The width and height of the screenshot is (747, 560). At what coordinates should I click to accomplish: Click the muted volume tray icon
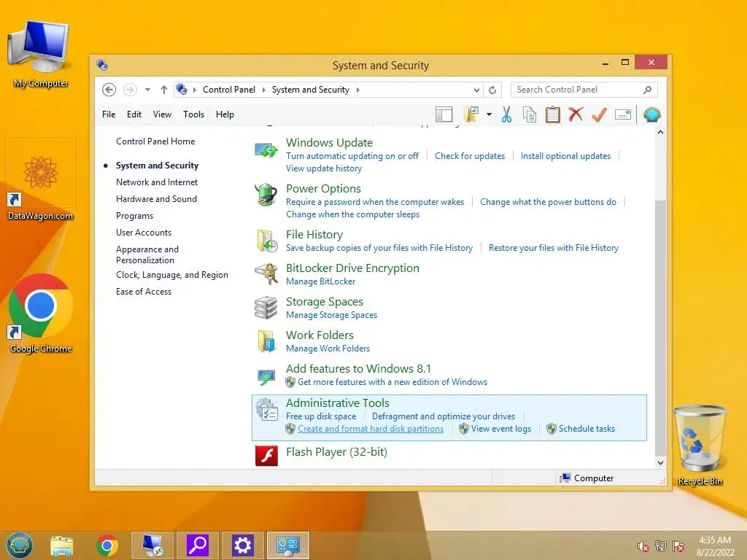[x=643, y=546]
